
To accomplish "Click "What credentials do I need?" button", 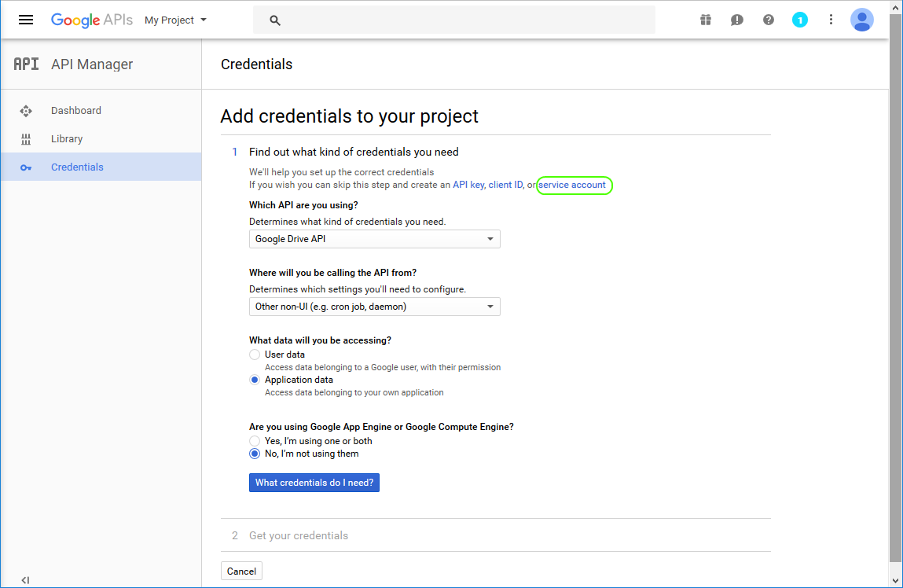I will coord(314,483).
